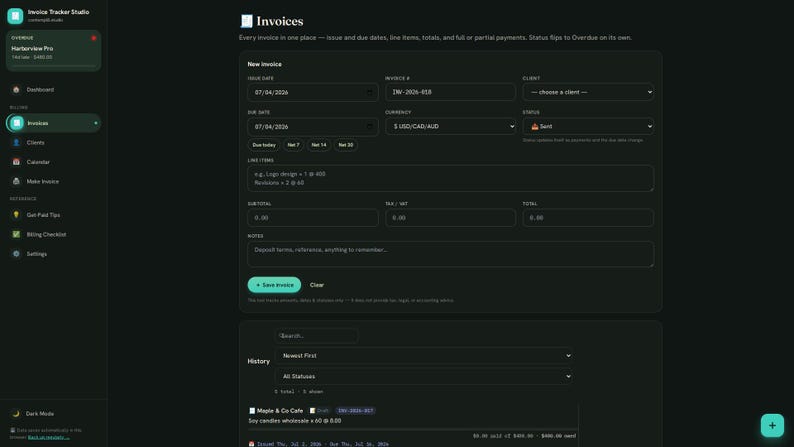
Task: Open the Newest First sort dropdown
Action: (424, 356)
